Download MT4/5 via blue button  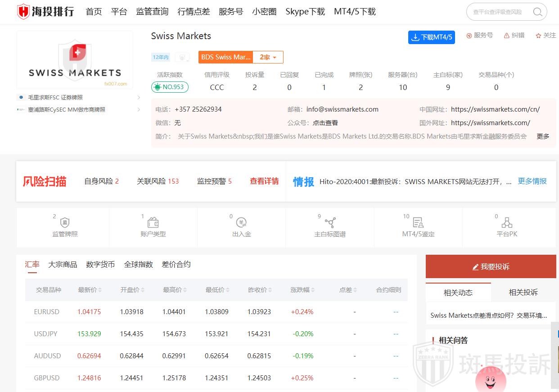431,37
